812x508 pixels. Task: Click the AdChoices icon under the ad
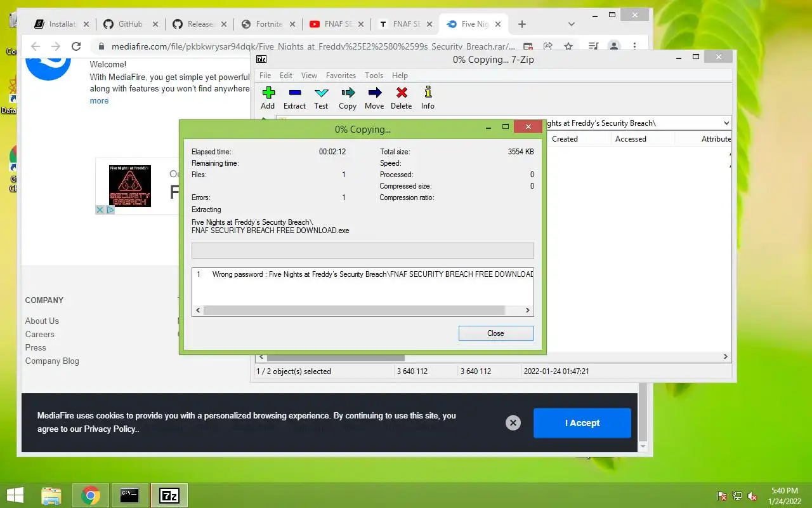pyautogui.click(x=109, y=210)
